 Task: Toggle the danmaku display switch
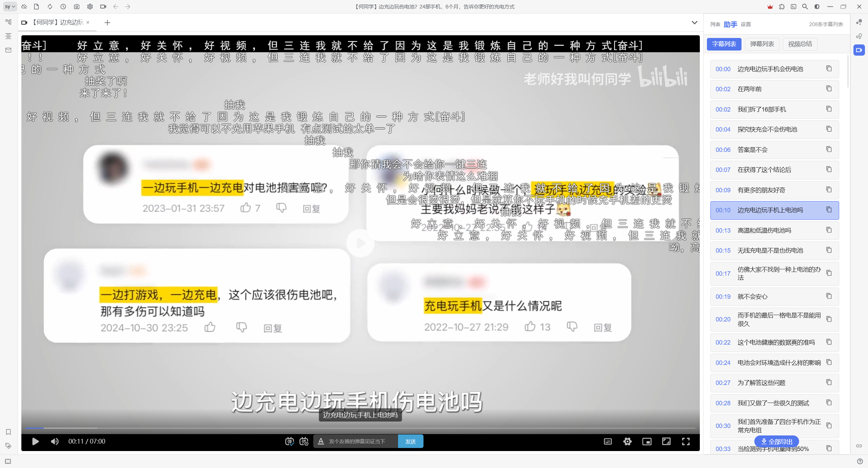point(289,441)
